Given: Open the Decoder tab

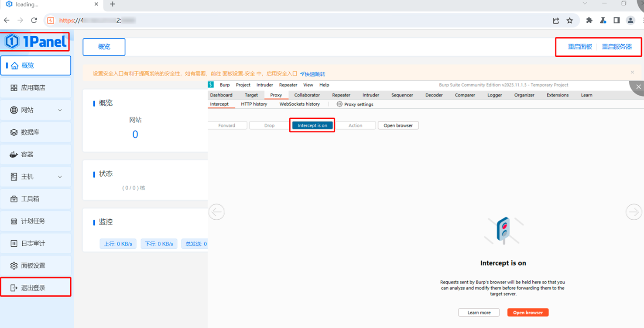Looking at the screenshot, I should [x=434, y=95].
